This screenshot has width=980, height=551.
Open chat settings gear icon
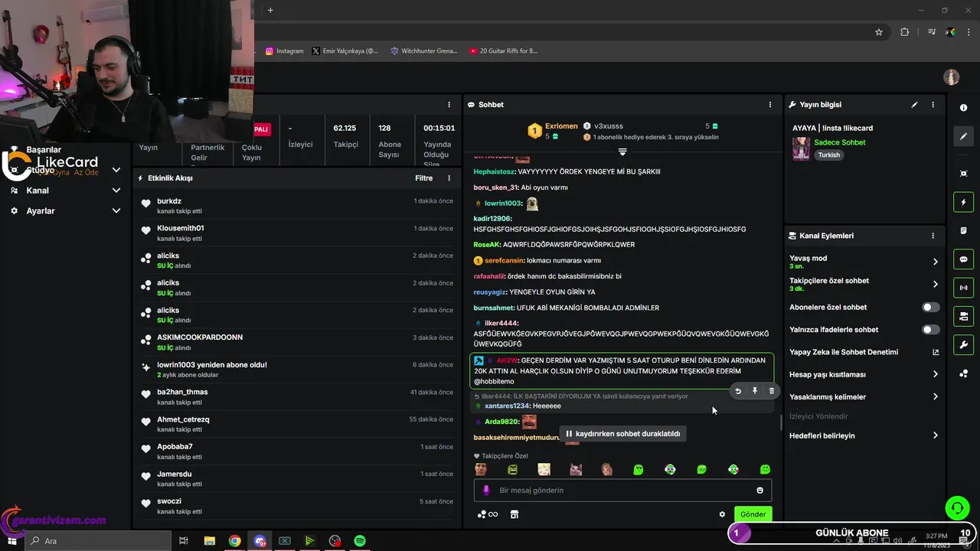(x=722, y=514)
